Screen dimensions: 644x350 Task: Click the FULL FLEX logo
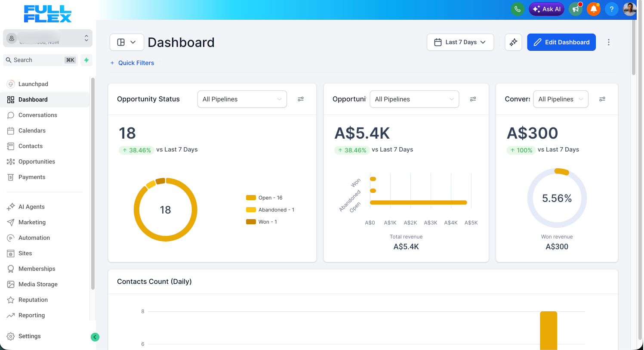pos(47,13)
